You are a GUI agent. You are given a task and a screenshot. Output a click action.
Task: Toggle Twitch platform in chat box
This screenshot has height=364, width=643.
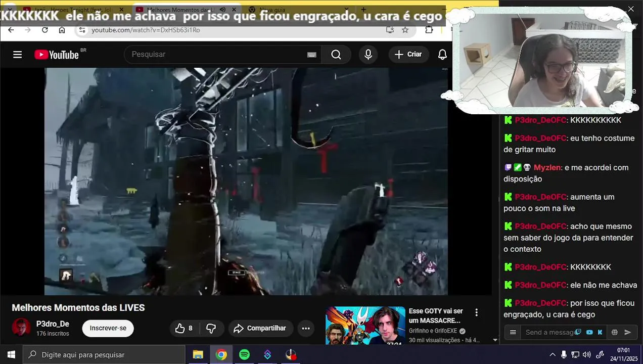coord(579,332)
